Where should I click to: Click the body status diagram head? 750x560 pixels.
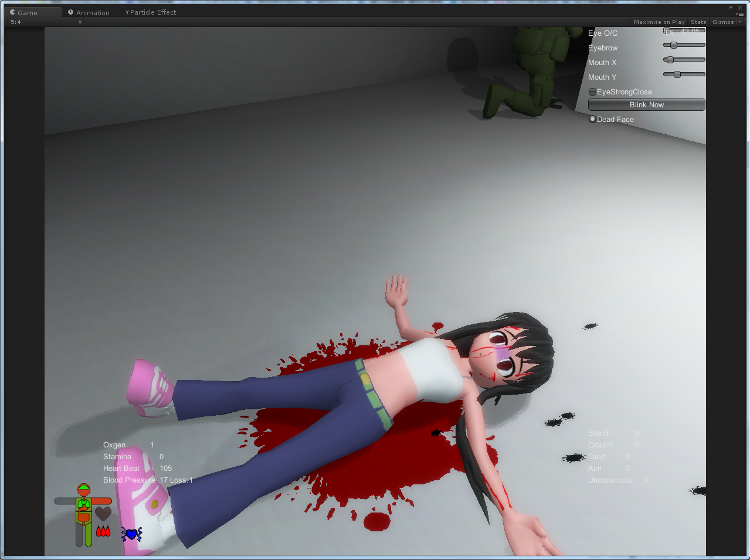tap(84, 490)
